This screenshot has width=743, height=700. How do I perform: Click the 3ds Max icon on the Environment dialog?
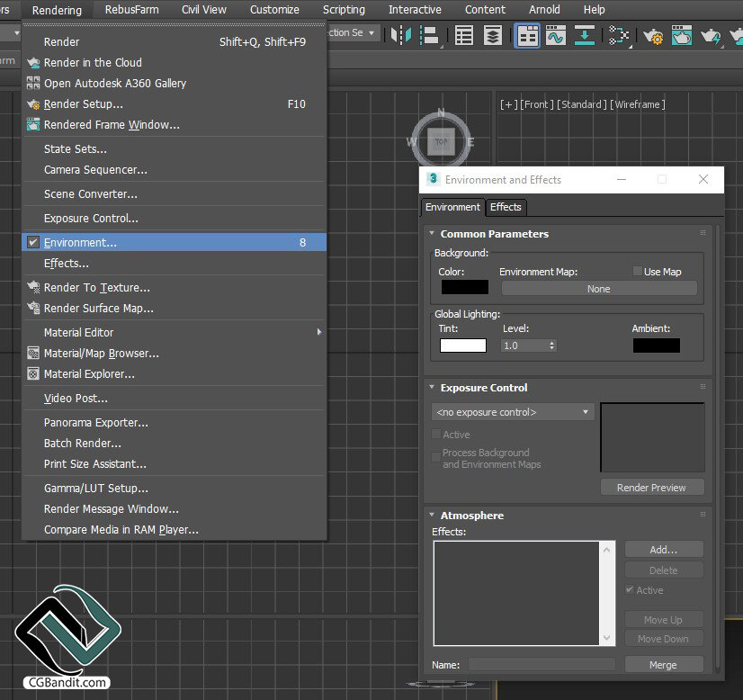coord(431,179)
